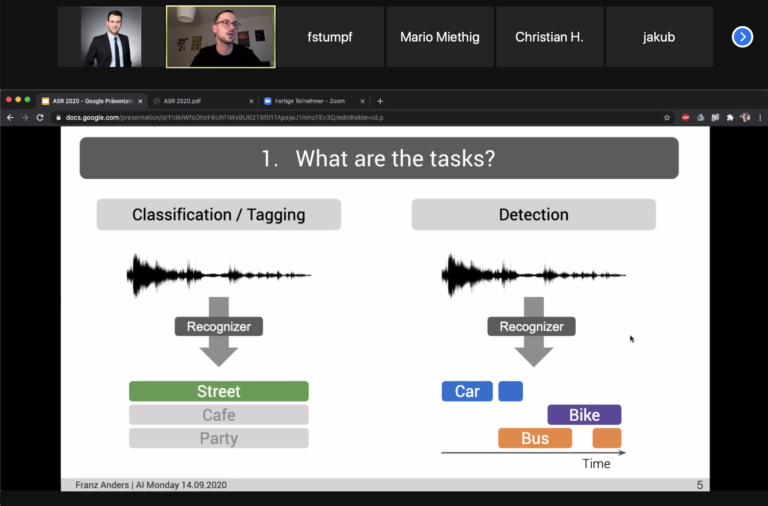The image size is (768, 506).
Task: Switch to the ASR 2020.pdf tab
Action: pos(200,101)
